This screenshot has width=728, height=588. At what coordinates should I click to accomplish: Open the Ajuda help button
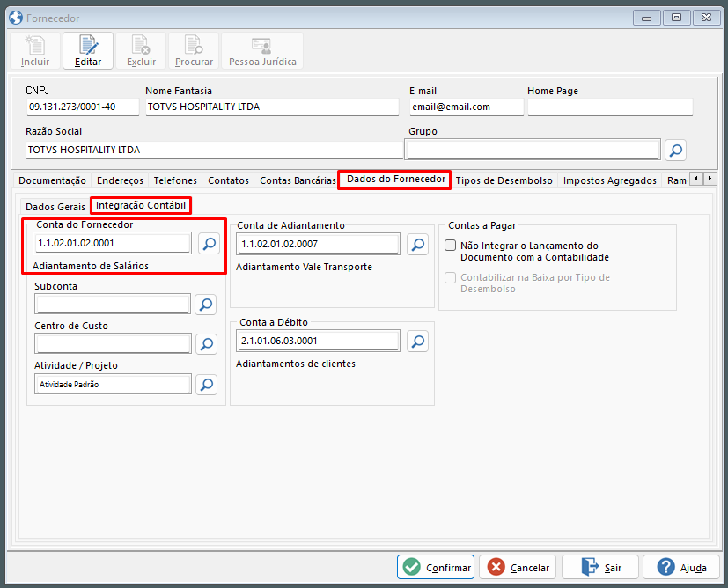681,567
